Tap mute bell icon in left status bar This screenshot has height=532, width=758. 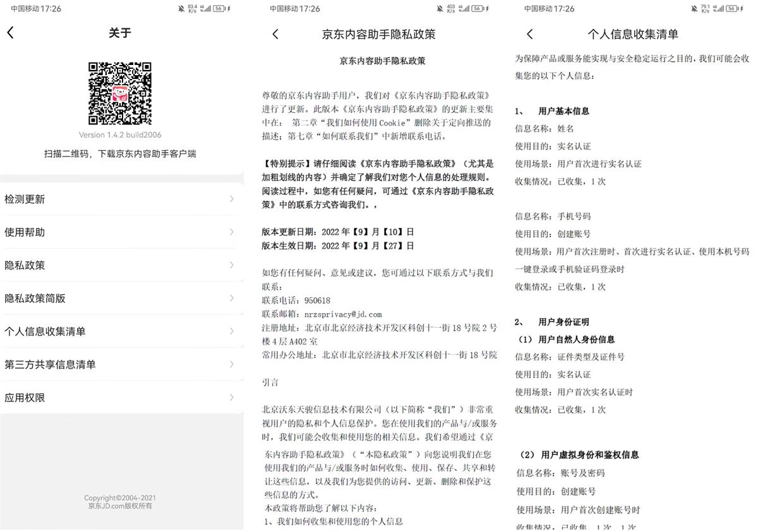(182, 9)
